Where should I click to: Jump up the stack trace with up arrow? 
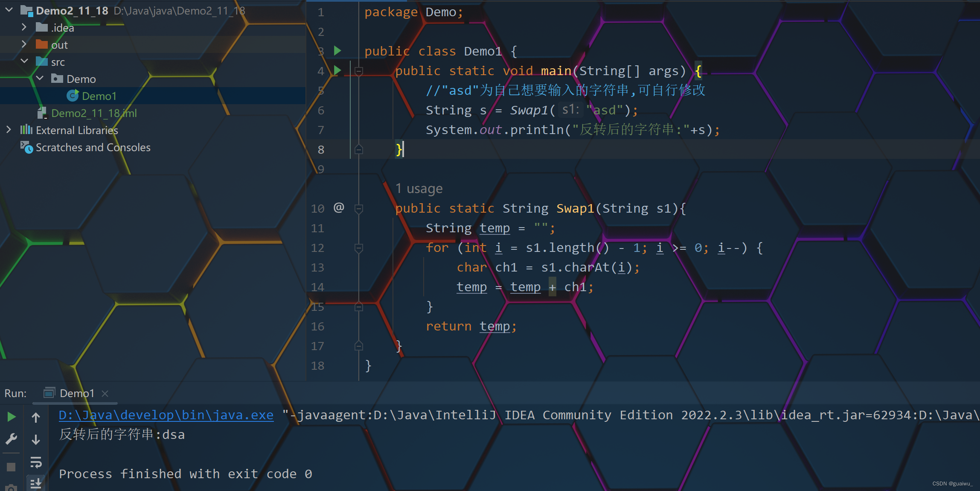click(36, 418)
